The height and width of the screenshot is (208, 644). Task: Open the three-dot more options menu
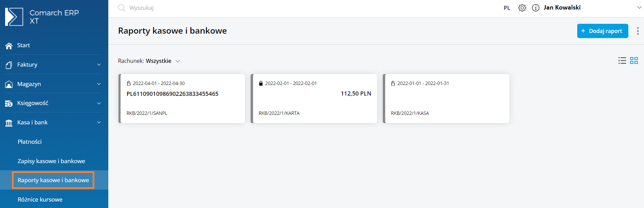pyautogui.click(x=638, y=31)
